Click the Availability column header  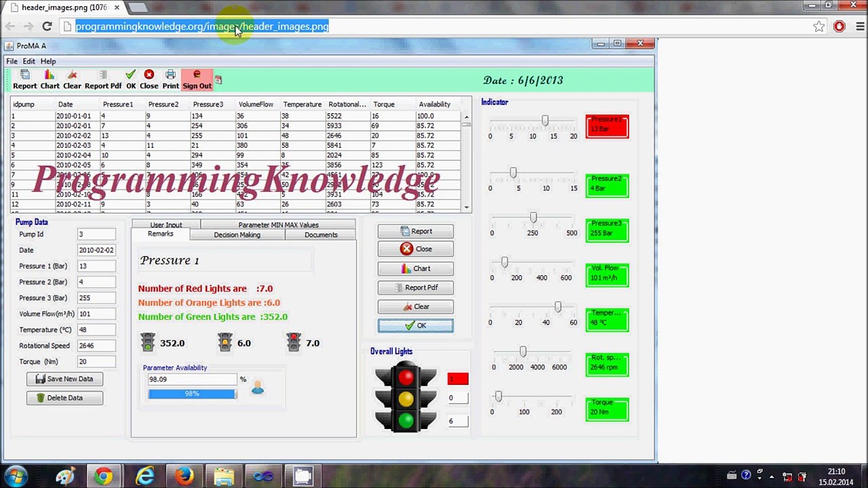tap(435, 104)
